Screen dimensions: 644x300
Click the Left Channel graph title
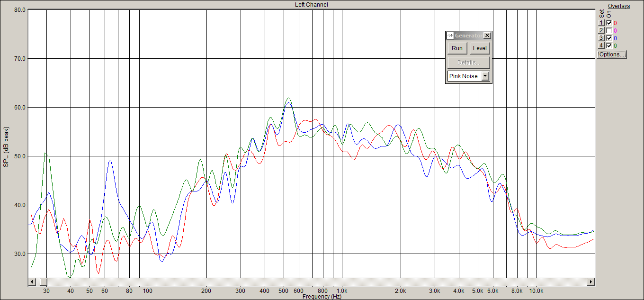tap(311, 5)
